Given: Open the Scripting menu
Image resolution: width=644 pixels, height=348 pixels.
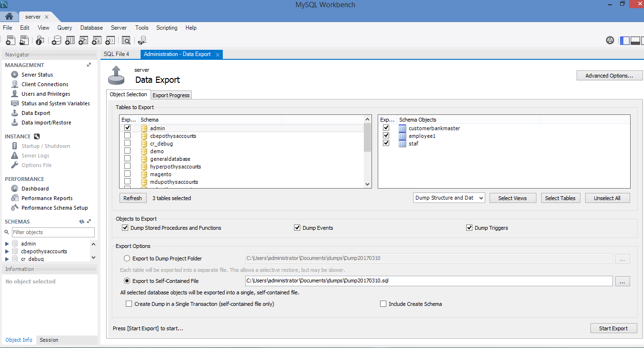Looking at the screenshot, I should coord(167,28).
